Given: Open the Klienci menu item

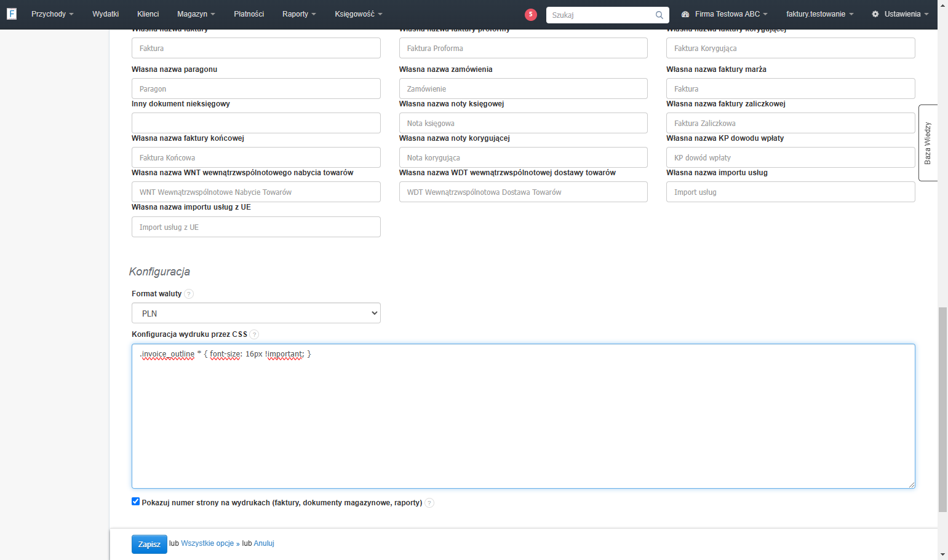Looking at the screenshot, I should (148, 14).
